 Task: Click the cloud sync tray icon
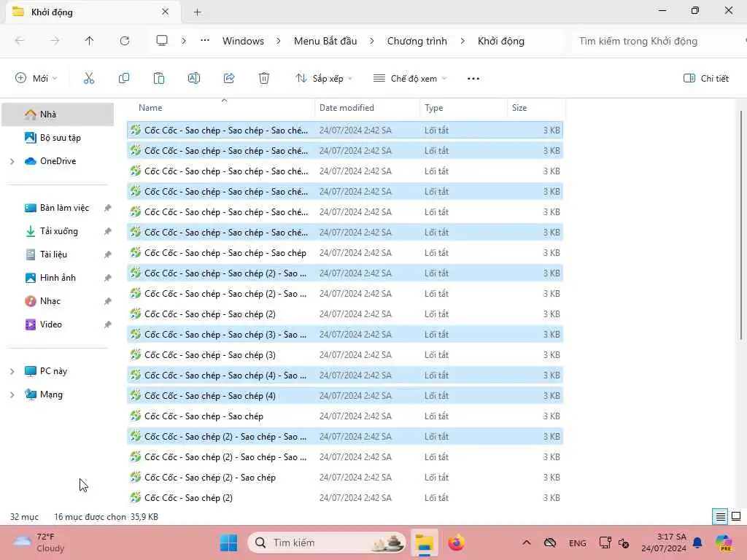[x=550, y=542]
